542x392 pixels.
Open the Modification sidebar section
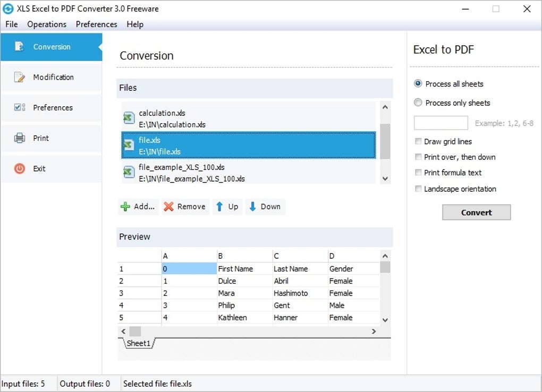click(x=51, y=77)
